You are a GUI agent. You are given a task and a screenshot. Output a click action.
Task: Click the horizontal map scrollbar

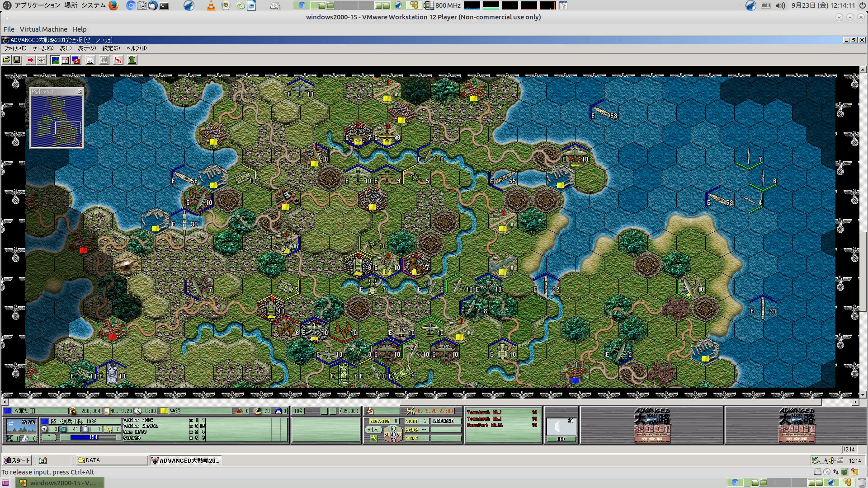coord(430,402)
